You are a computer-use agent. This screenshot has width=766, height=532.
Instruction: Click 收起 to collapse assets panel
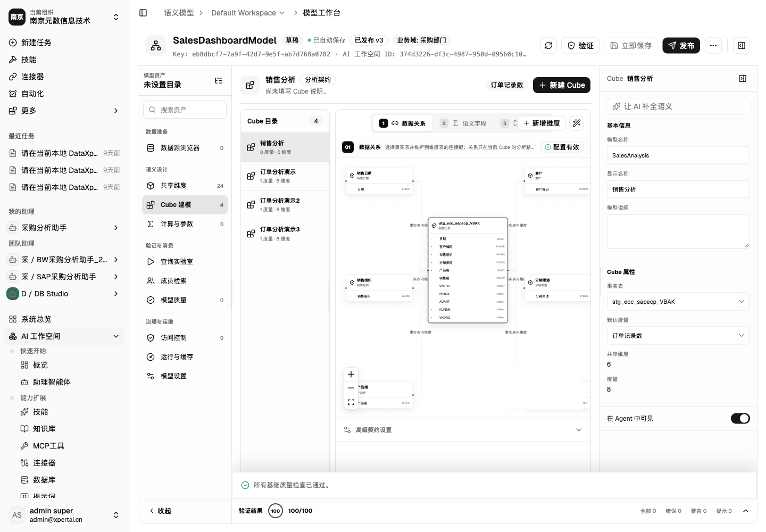pyautogui.click(x=160, y=511)
